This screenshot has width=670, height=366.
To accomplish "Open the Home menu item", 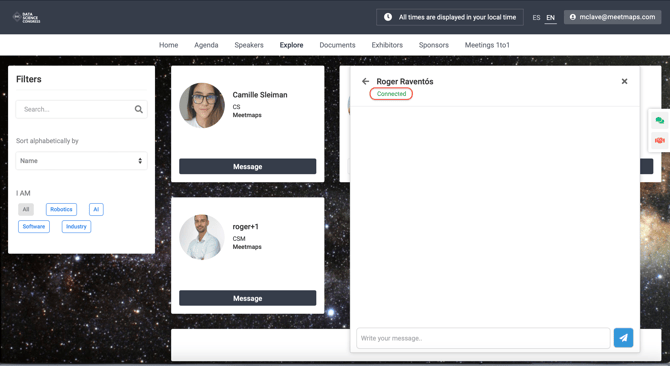I will (x=168, y=45).
